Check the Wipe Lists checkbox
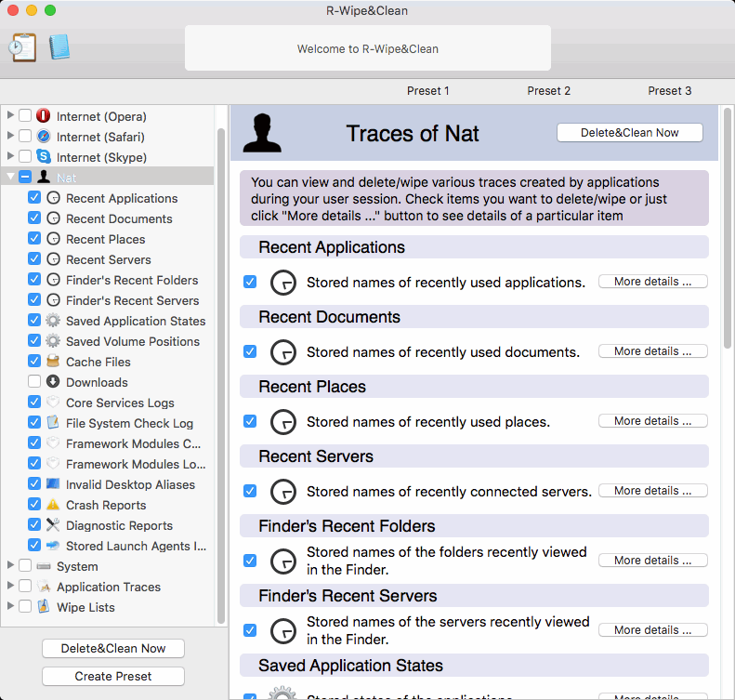The image size is (735, 700). [x=25, y=606]
